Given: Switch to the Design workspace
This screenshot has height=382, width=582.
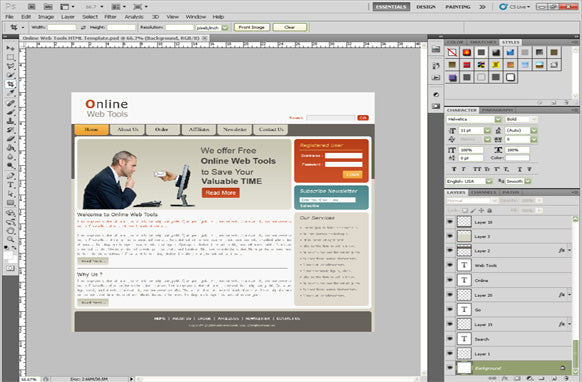Looking at the screenshot, I should point(426,7).
